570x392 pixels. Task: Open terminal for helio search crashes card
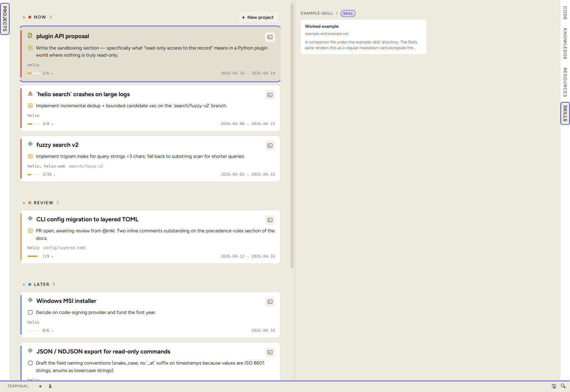(x=270, y=95)
